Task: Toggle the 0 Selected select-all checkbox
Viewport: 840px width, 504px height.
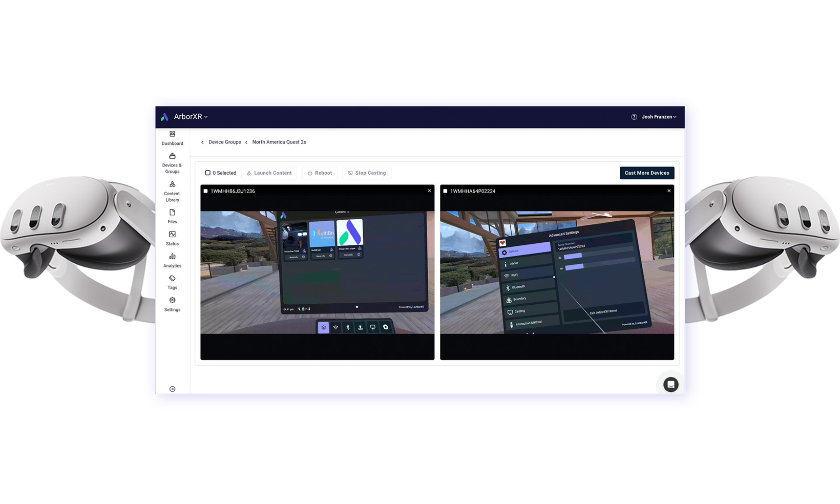Action: click(207, 173)
